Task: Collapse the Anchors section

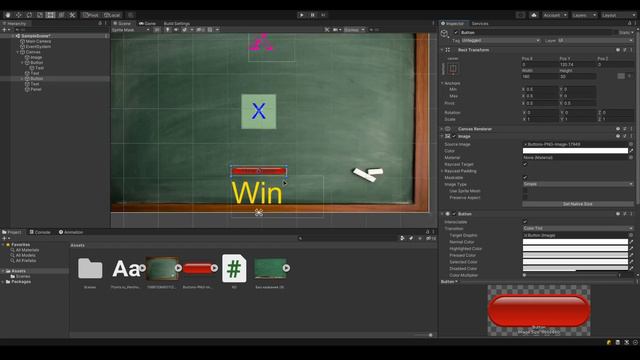Action: [x=442, y=83]
